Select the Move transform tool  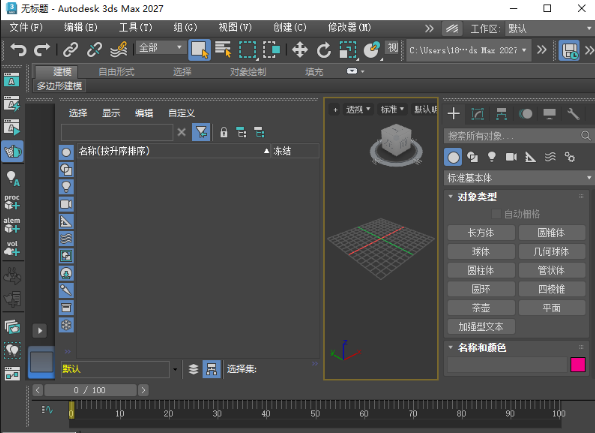(300, 50)
